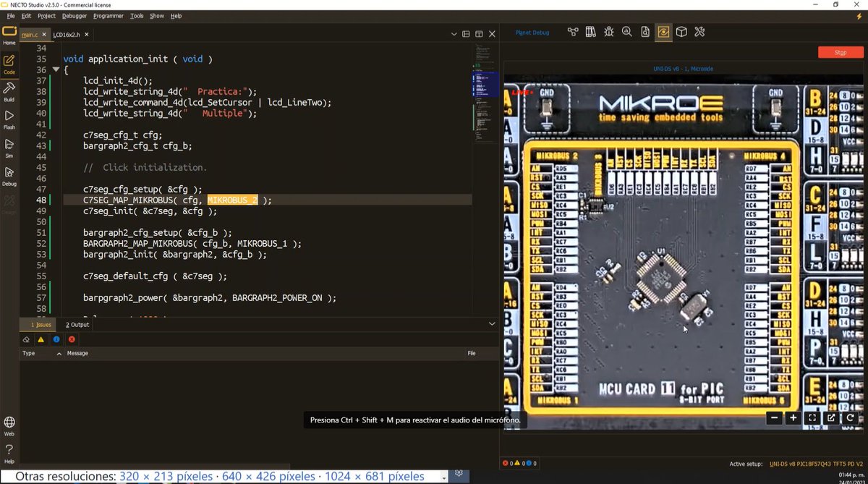Open Web from the left sidebar
868x484 pixels.
9,426
